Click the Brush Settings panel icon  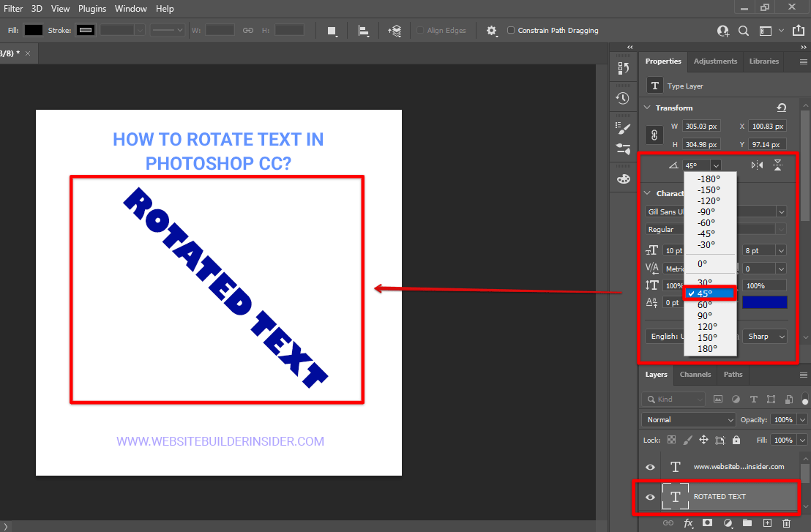pyautogui.click(x=623, y=127)
